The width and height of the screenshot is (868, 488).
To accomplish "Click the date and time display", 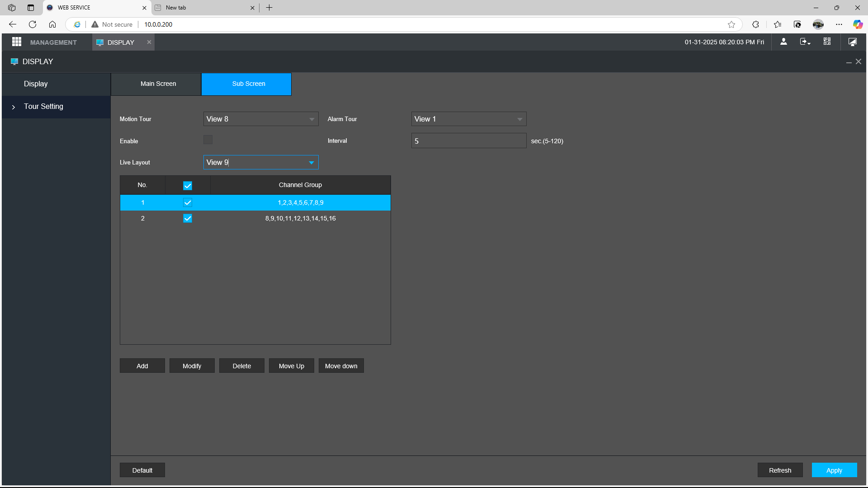I will tap(724, 42).
